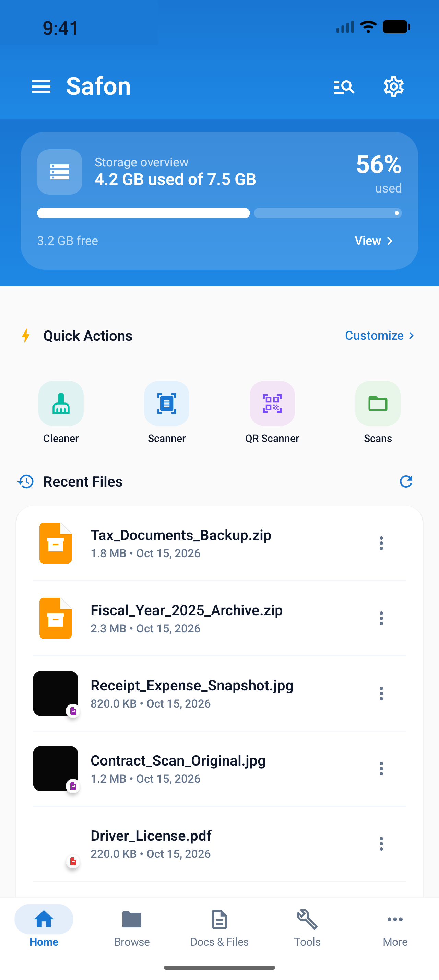Switch to the Tools tab
This screenshot has width=439, height=980.
pyautogui.click(x=307, y=926)
